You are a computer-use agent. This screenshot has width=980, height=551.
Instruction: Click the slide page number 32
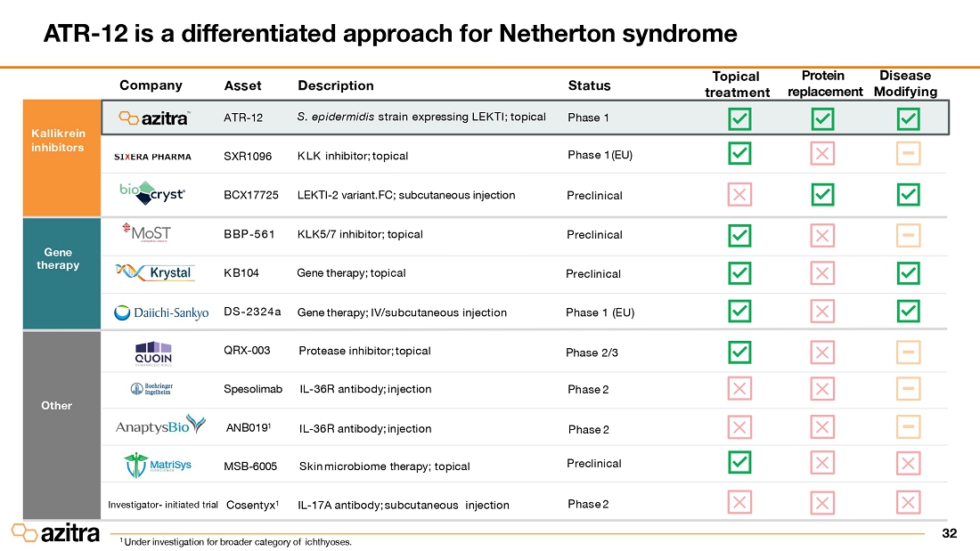click(x=949, y=533)
